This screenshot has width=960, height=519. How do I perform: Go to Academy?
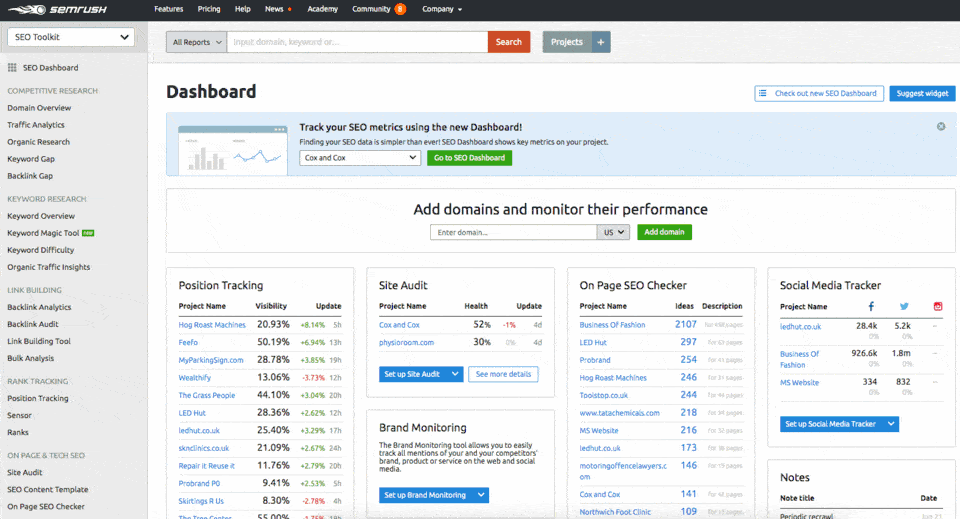(x=323, y=9)
